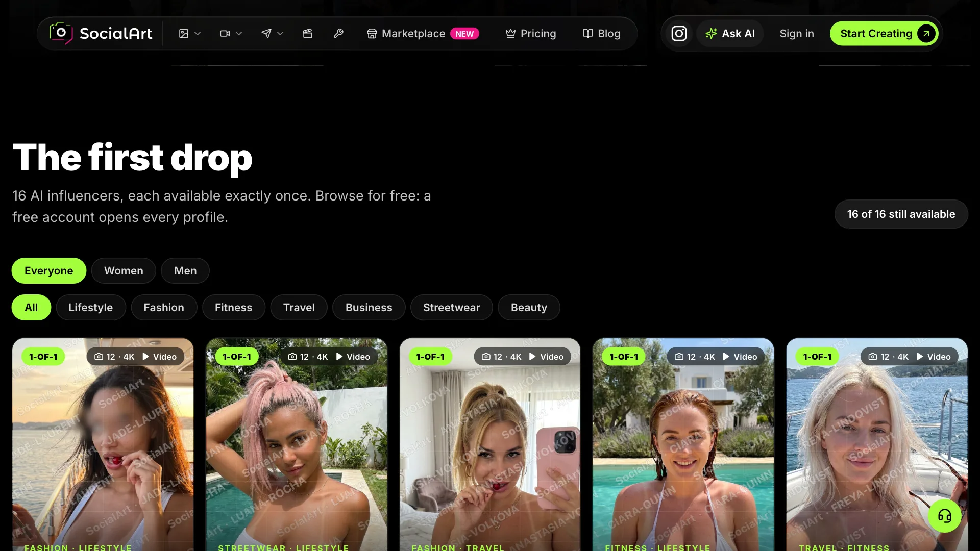980x551 pixels.
Task: Select the All category filter
Action: click(31, 307)
